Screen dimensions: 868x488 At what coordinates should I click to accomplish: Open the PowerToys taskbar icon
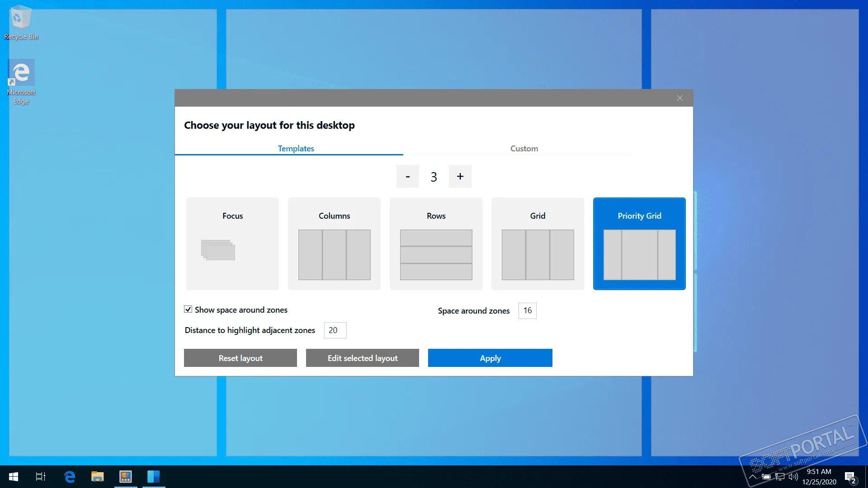[125, 477]
